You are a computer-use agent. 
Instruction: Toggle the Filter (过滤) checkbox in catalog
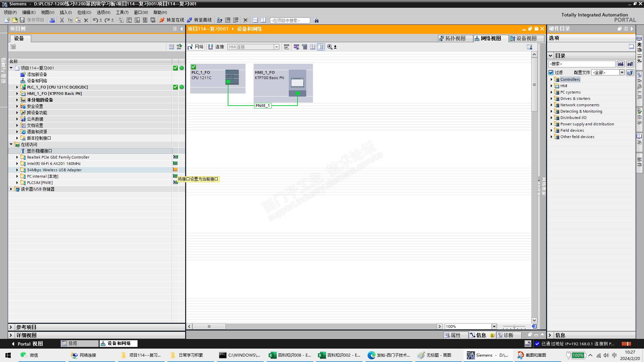point(551,72)
